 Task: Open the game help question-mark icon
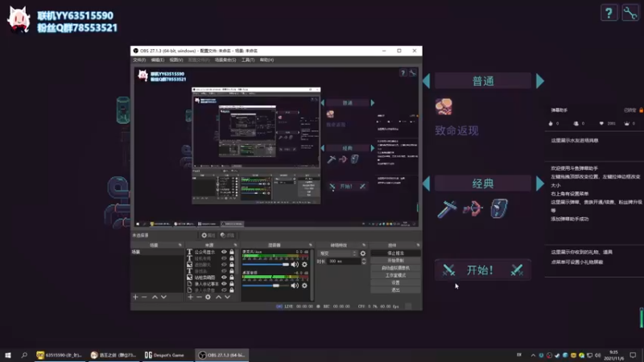(609, 14)
